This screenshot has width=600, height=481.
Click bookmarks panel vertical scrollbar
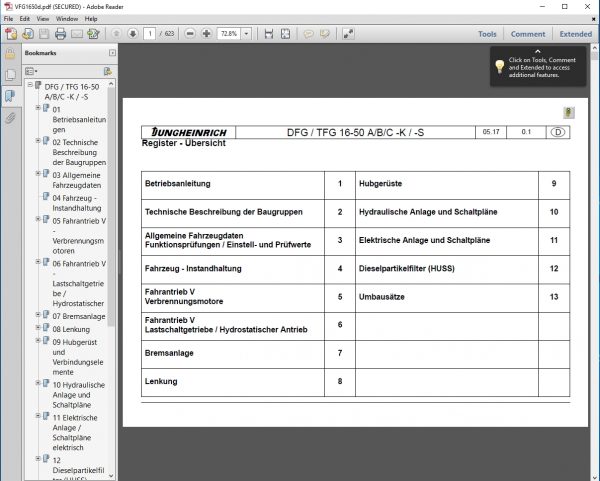[x=111, y=207]
